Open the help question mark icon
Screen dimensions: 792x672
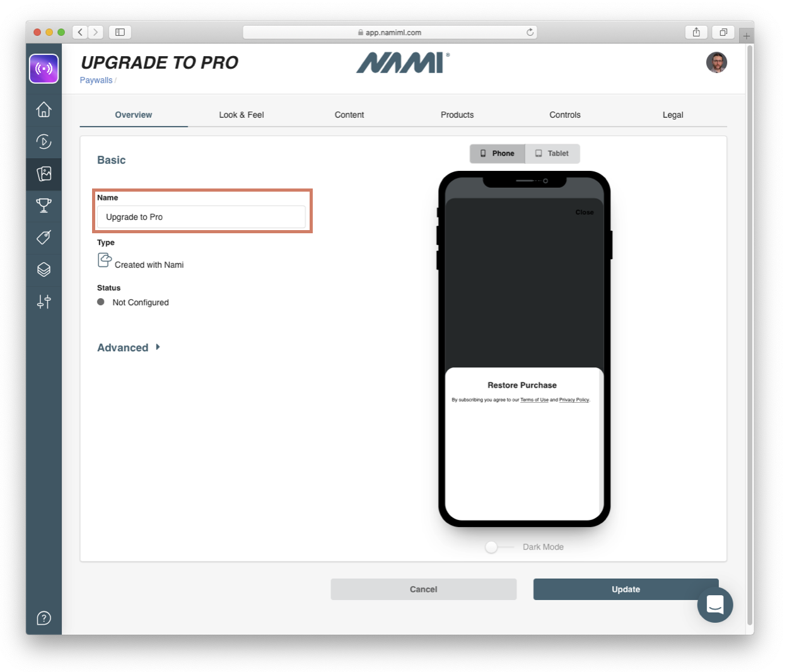[x=44, y=618]
